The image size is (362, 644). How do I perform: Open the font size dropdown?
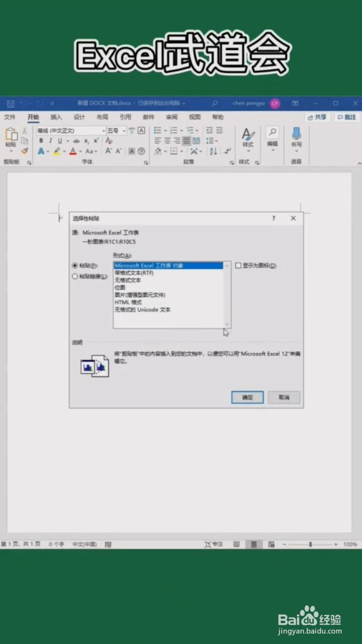tap(124, 131)
